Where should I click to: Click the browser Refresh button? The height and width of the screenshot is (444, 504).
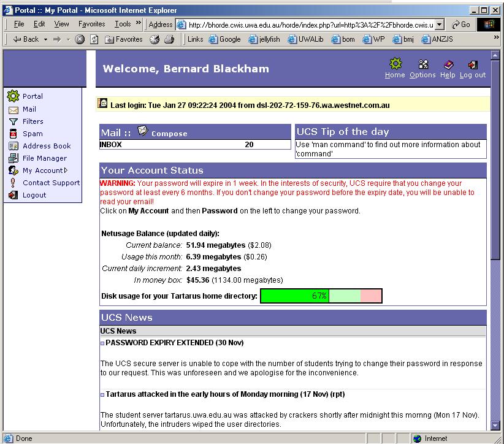pos(94,39)
